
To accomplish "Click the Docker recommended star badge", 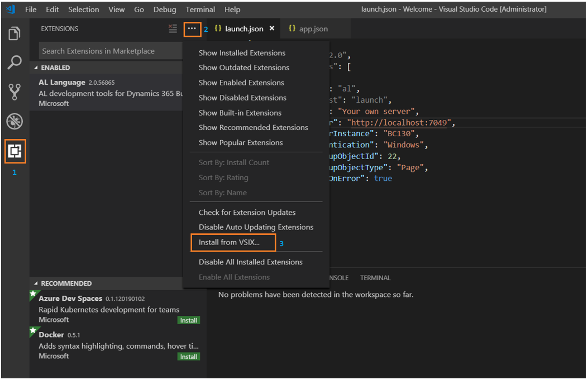I will (34, 331).
